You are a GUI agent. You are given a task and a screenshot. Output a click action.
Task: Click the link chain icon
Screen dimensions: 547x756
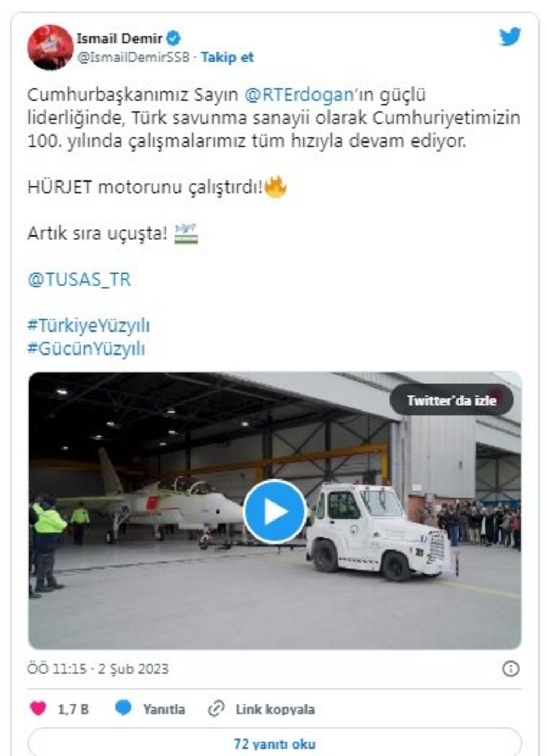point(216,709)
